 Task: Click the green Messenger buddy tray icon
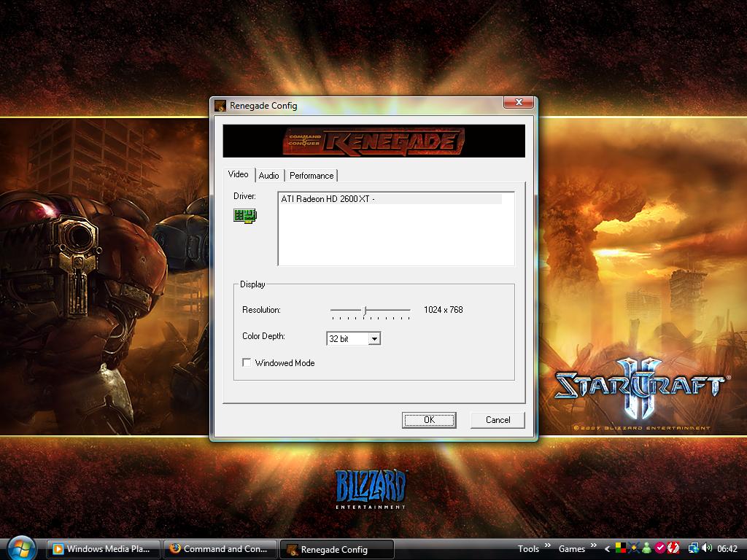pyautogui.click(x=646, y=548)
